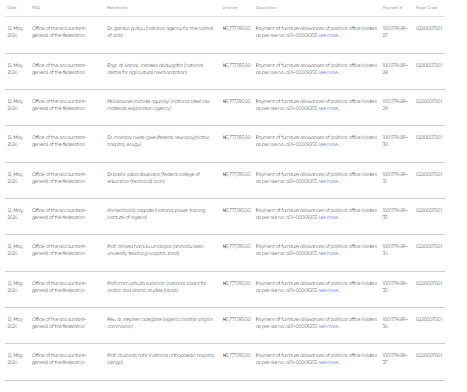This screenshot has height=392, width=467.
Task: Click the Amount column header
Action: tap(230, 7)
